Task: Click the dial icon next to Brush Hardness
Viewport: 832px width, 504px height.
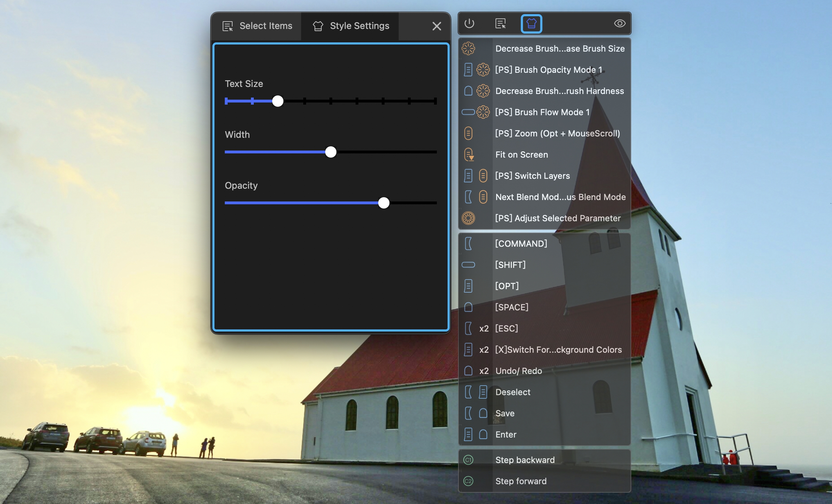Action: tap(483, 91)
